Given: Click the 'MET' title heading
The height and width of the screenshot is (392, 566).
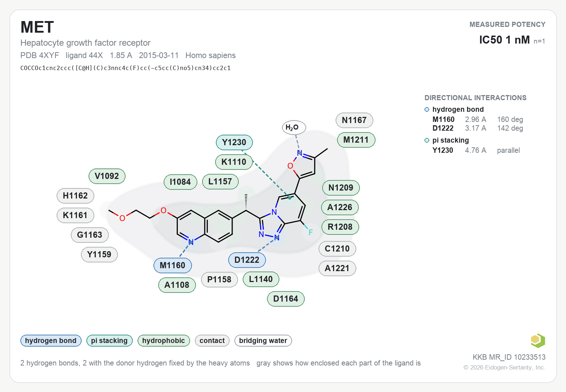Looking at the screenshot, I should coord(37,27).
